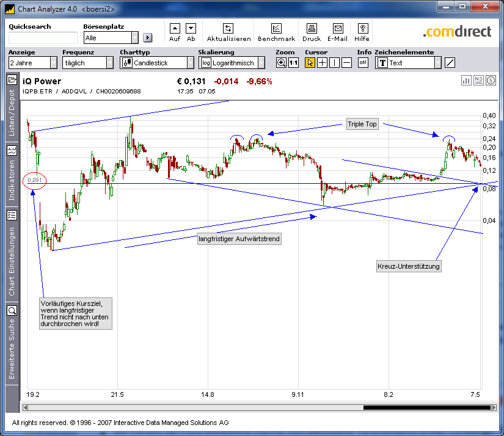504x436 pixels.
Task: Expand the Charttyp Candlestick dropdown
Action: point(190,63)
